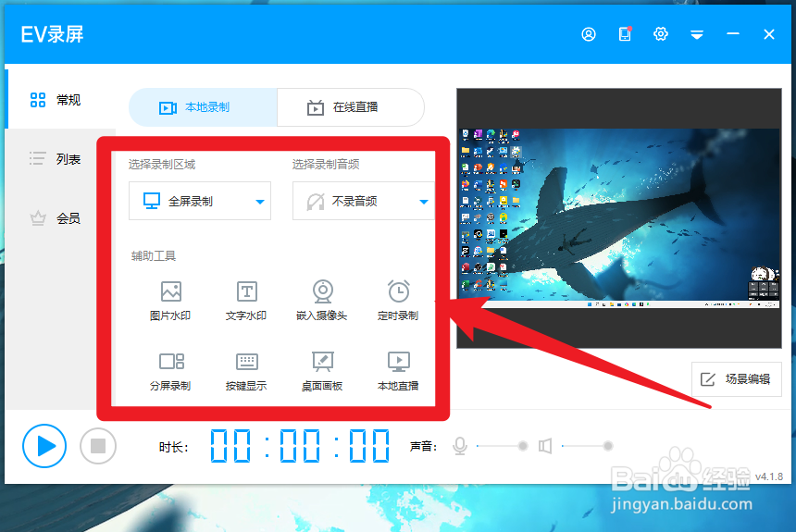796x532 pixels.
Task: Click the 00:00:00 duration display
Action: point(300,446)
